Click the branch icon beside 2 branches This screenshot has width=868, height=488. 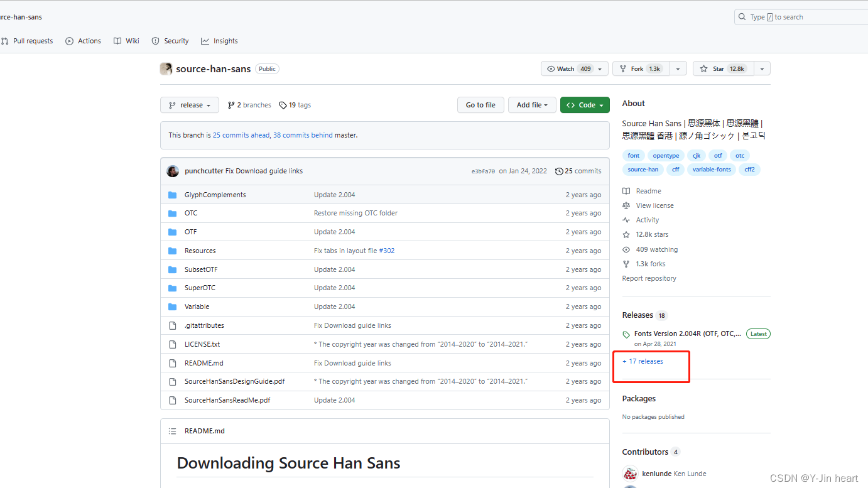click(231, 106)
